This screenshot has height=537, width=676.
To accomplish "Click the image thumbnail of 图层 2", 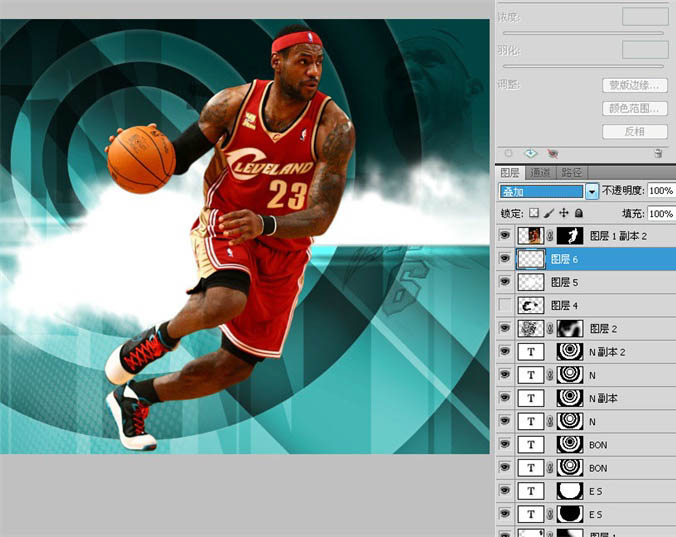I will point(531,329).
